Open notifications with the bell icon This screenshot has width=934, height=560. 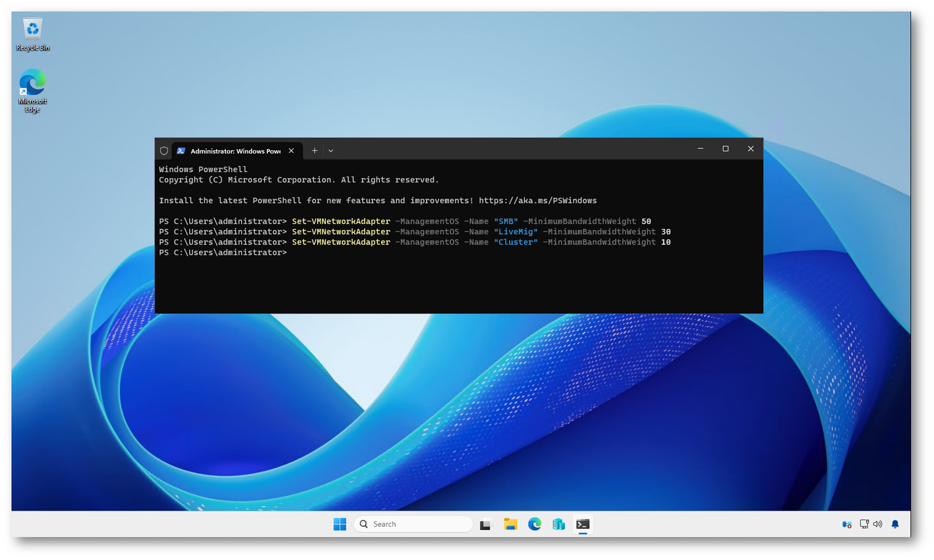click(x=895, y=524)
